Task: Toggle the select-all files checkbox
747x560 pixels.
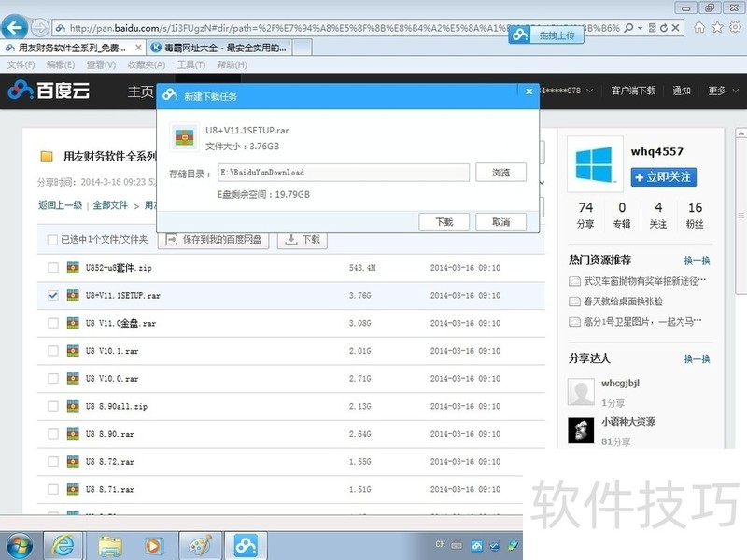Action: (x=53, y=240)
